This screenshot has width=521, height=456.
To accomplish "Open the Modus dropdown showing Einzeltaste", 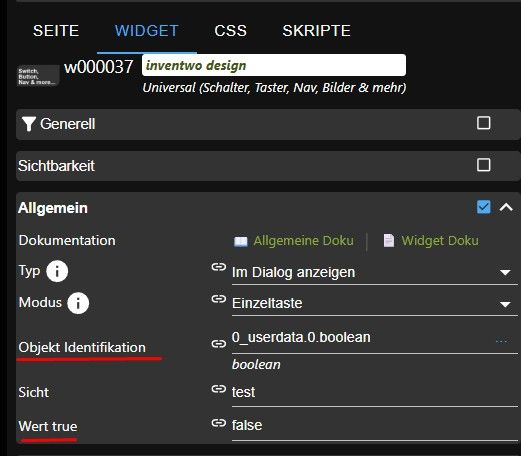I will click(x=375, y=303).
